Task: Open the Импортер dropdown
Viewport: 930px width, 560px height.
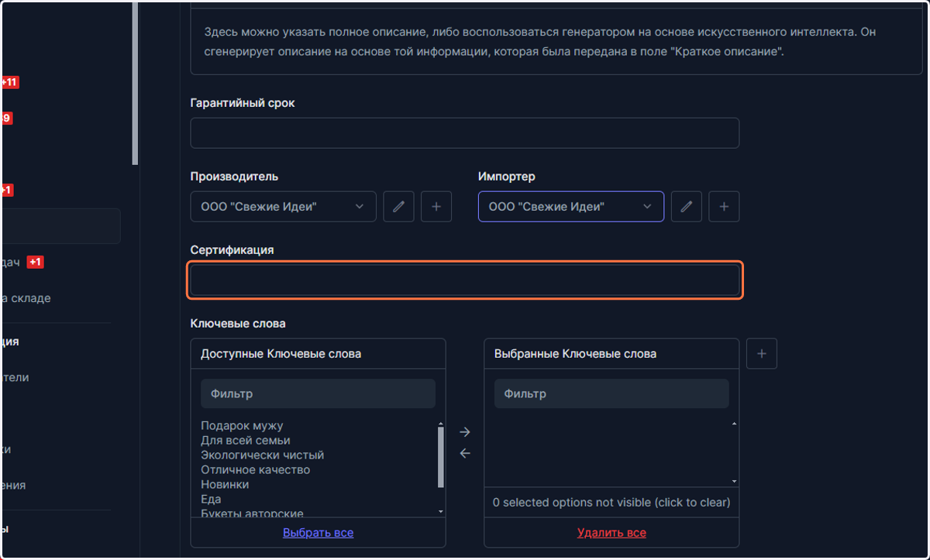Action: (571, 207)
